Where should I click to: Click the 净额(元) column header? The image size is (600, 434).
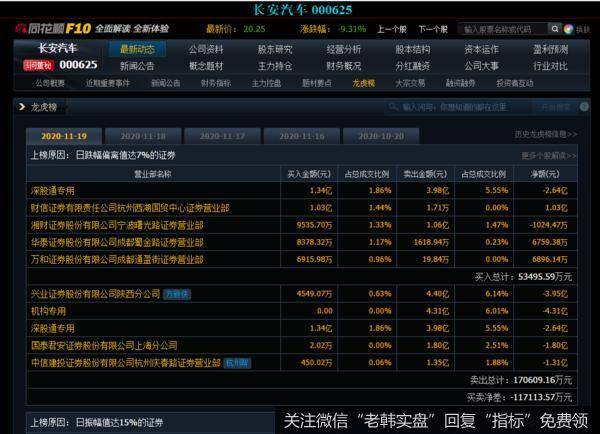coord(545,174)
